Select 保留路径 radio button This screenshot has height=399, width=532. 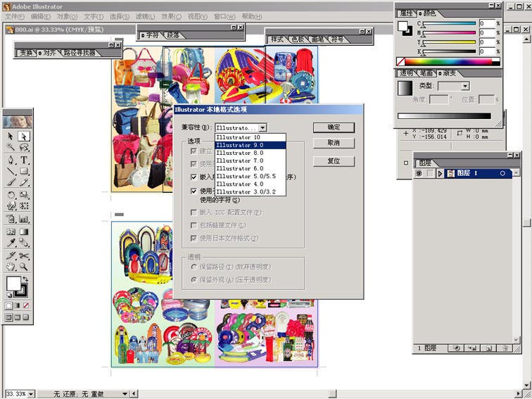(x=194, y=267)
